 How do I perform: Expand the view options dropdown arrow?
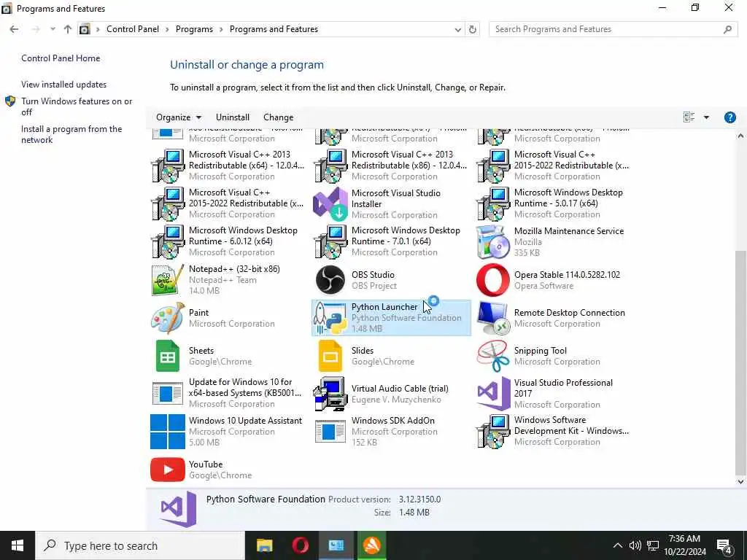pyautogui.click(x=706, y=117)
